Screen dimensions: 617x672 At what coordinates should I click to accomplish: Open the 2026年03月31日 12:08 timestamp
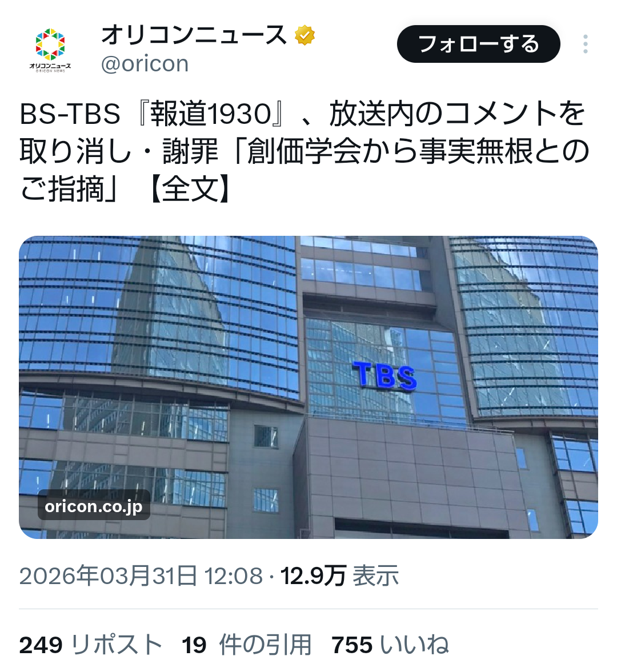tap(141, 576)
